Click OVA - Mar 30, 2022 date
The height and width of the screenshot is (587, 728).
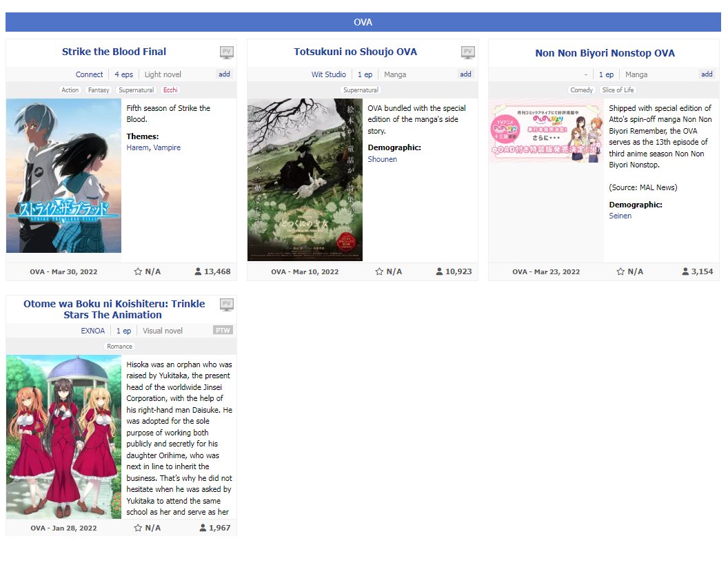click(x=63, y=272)
